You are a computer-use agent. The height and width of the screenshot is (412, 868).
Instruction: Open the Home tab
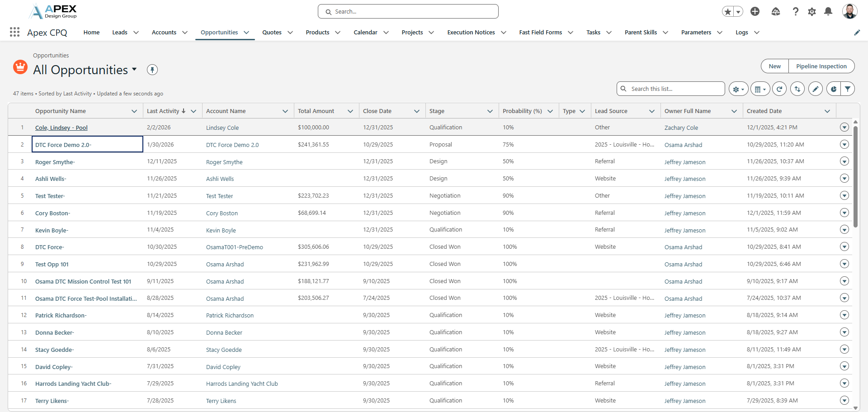point(91,33)
